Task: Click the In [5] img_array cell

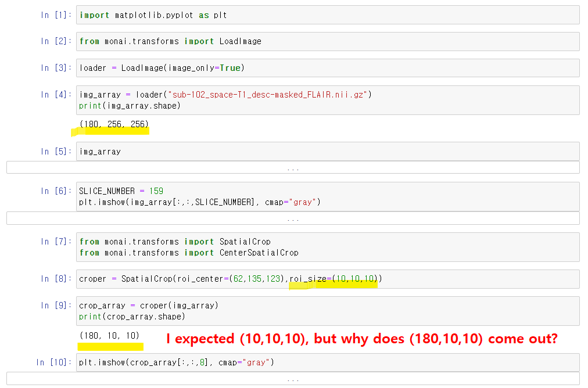Action: [328, 152]
